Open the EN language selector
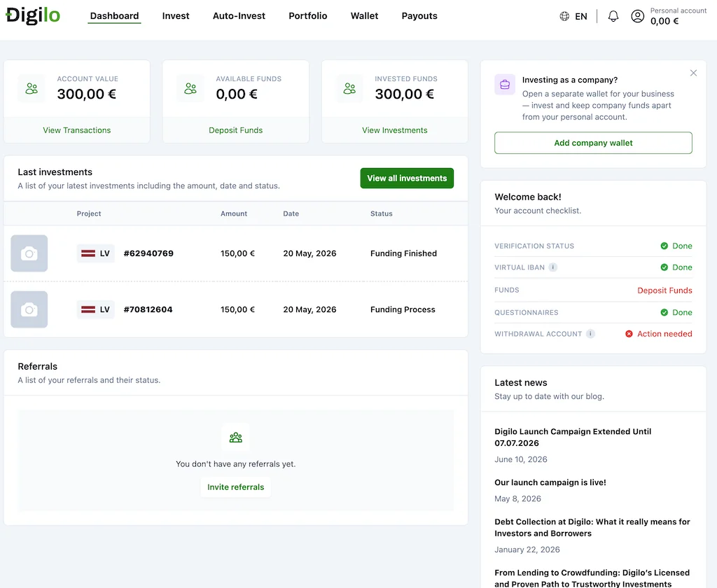The height and width of the screenshot is (588, 717). 573,17
